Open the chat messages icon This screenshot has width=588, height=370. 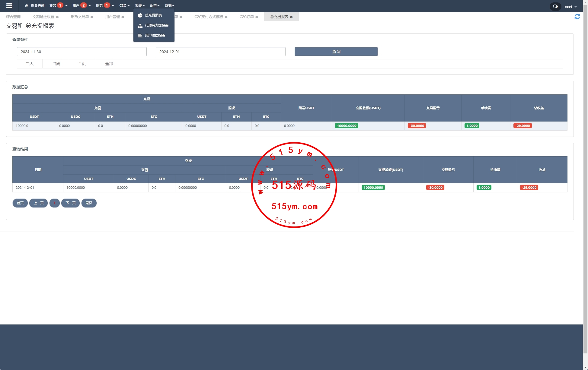[555, 6]
